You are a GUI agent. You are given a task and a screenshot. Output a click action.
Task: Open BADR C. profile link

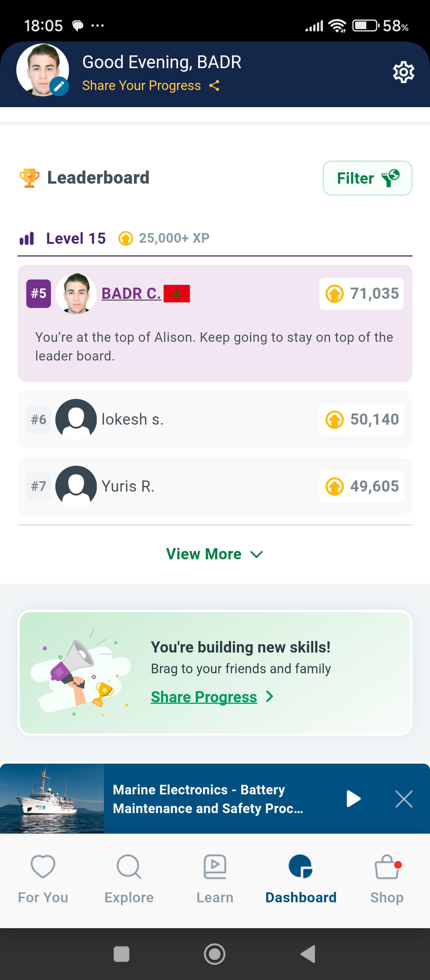pyautogui.click(x=131, y=294)
